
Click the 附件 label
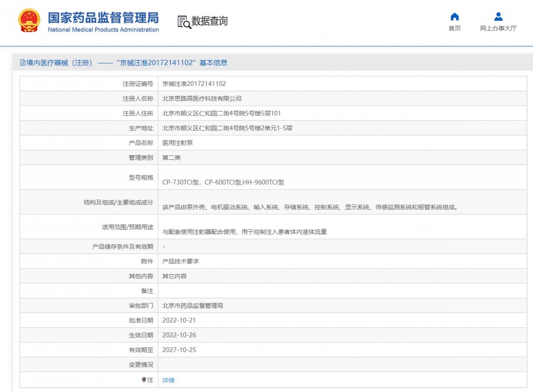147,261
